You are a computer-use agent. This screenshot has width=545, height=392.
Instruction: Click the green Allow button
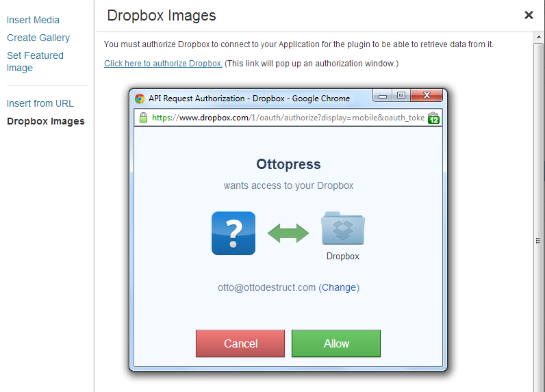pos(335,343)
